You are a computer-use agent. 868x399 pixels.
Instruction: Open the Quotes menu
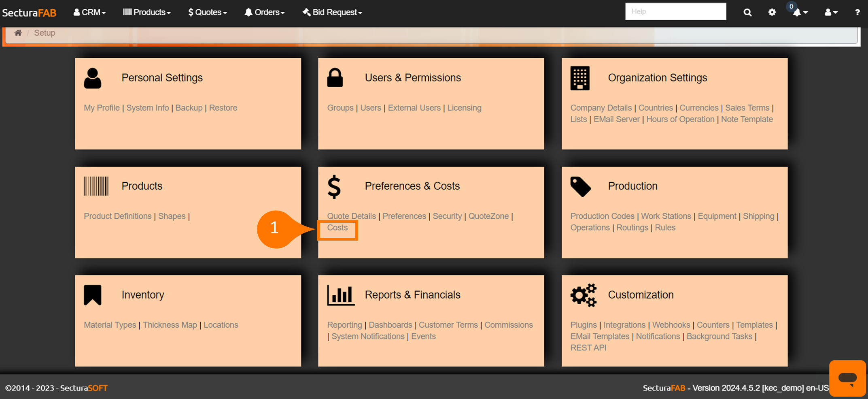point(208,12)
